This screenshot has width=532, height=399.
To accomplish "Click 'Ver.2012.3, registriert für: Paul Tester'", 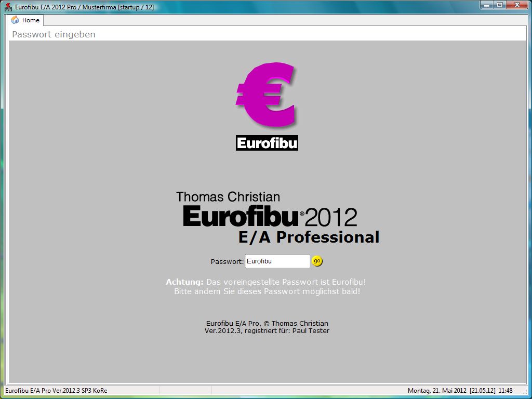I will pyautogui.click(x=267, y=330).
